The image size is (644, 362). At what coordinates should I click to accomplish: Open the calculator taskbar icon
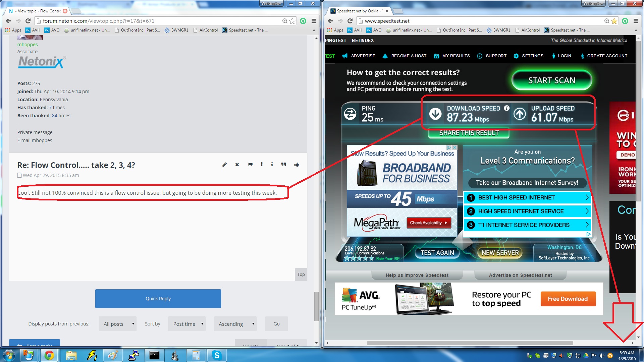pyautogui.click(x=196, y=355)
